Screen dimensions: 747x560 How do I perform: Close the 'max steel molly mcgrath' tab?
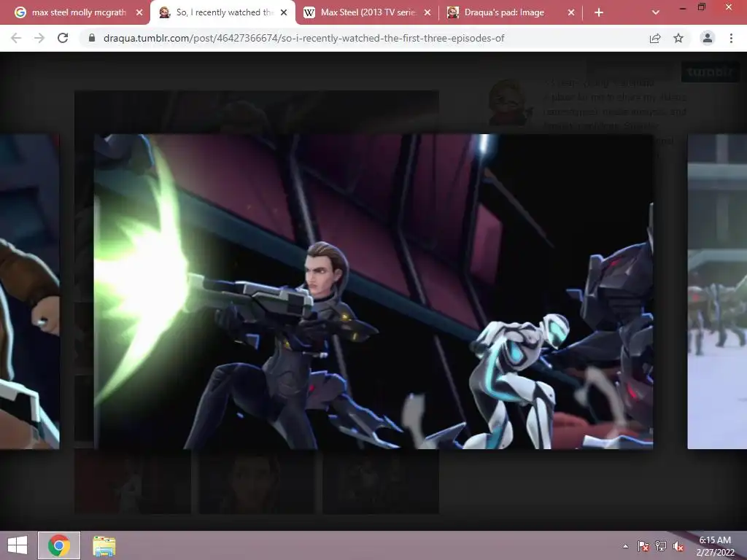click(139, 12)
